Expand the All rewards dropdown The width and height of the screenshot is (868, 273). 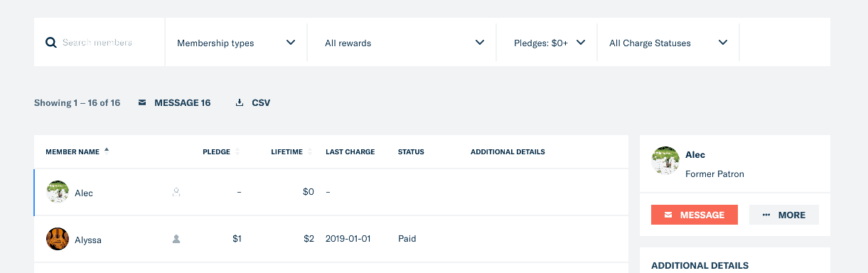(402, 43)
